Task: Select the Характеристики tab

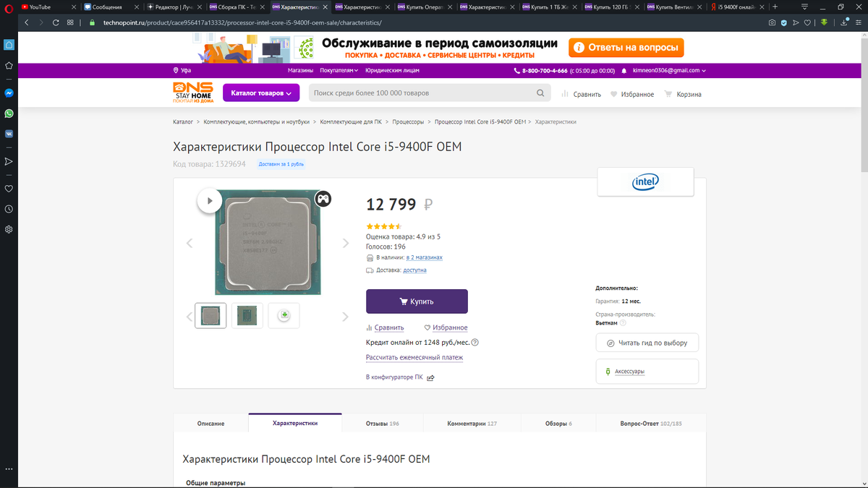Action: coord(295,423)
